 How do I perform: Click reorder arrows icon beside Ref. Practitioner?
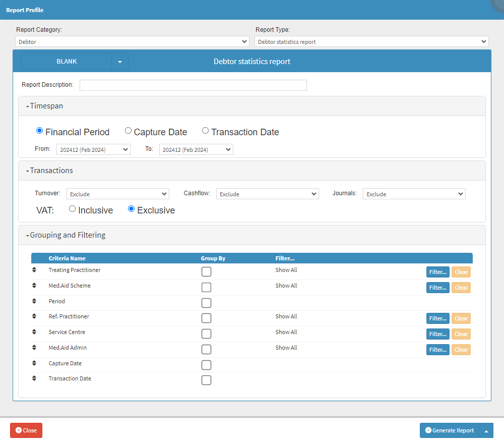(x=34, y=316)
